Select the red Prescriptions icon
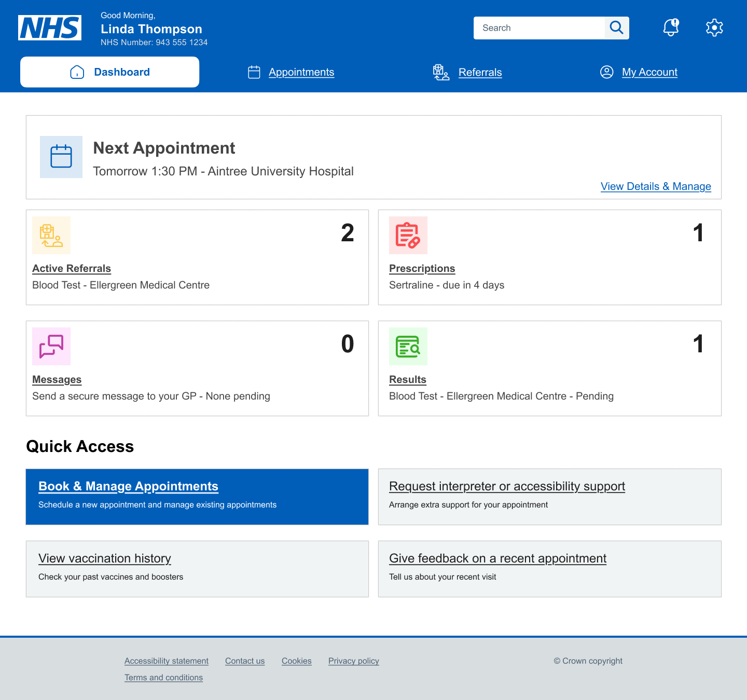747x700 pixels. [408, 236]
